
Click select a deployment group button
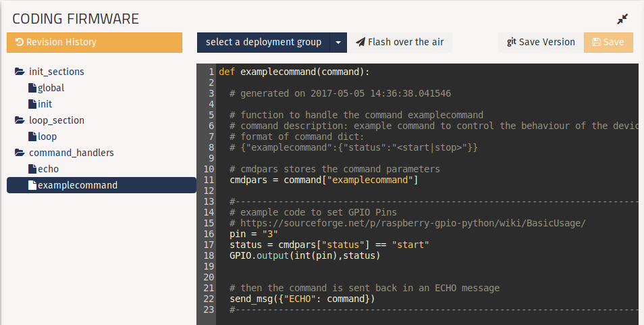pos(263,42)
